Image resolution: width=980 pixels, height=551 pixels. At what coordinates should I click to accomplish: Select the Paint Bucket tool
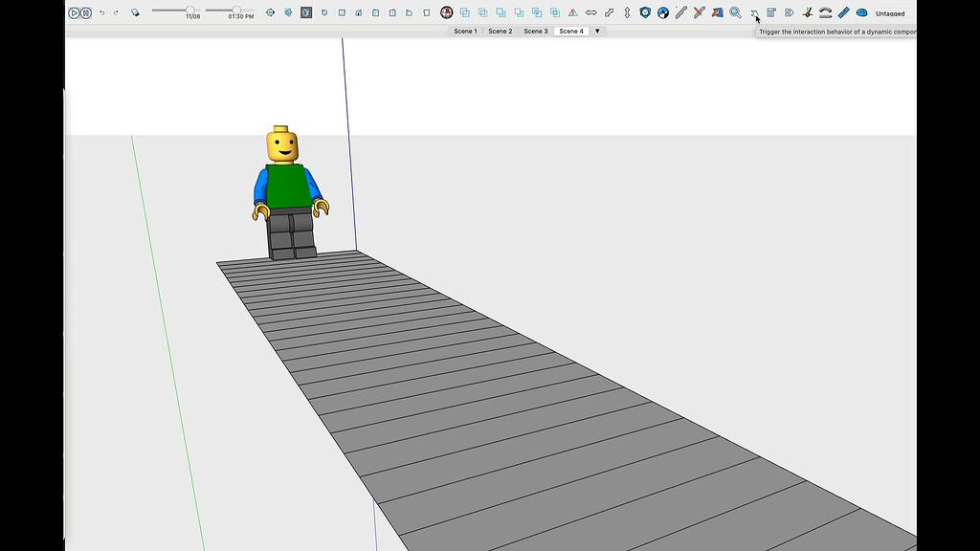pyautogui.click(x=716, y=12)
